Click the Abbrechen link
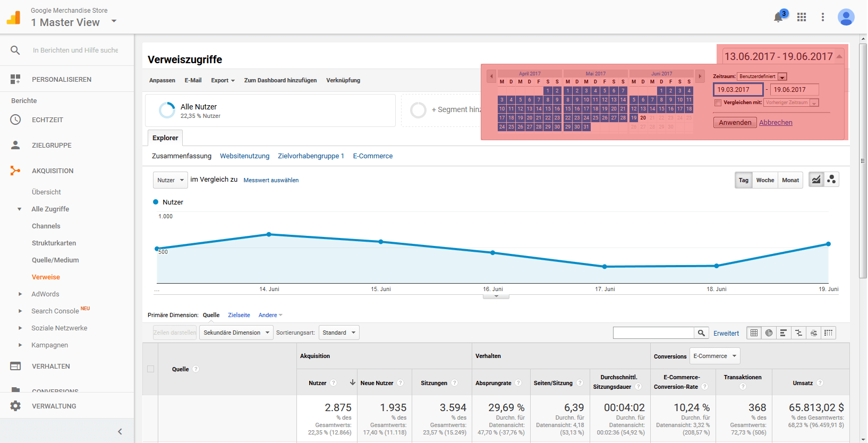868x443 pixels. click(775, 123)
